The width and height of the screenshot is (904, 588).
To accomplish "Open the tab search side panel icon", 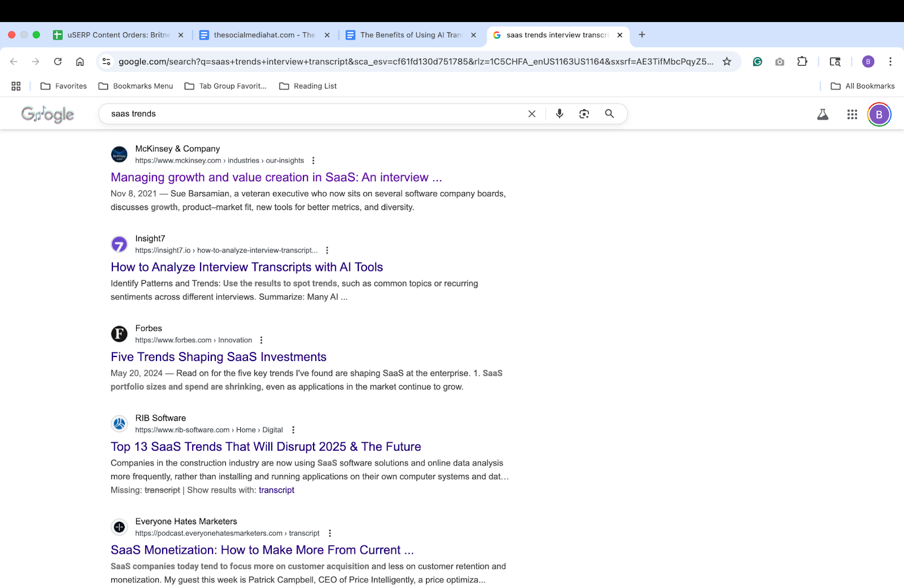I will [835, 62].
